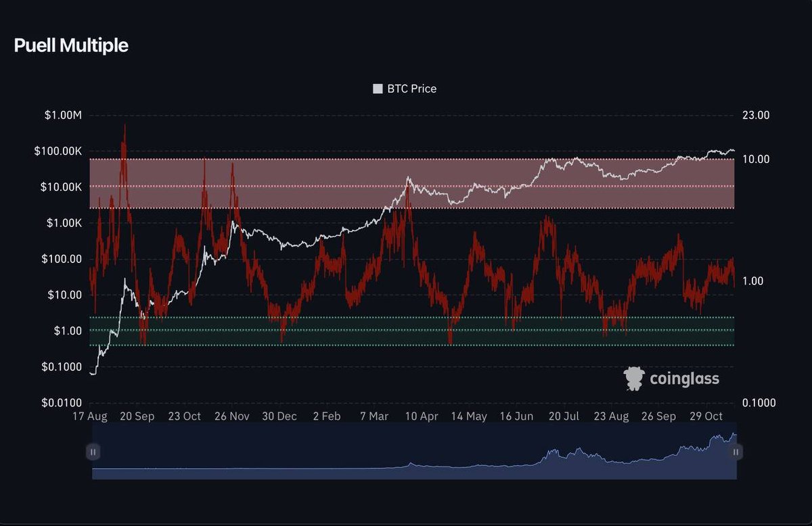Click the Coinglass bear mascot icon
The image size is (812, 526).
click(x=635, y=379)
